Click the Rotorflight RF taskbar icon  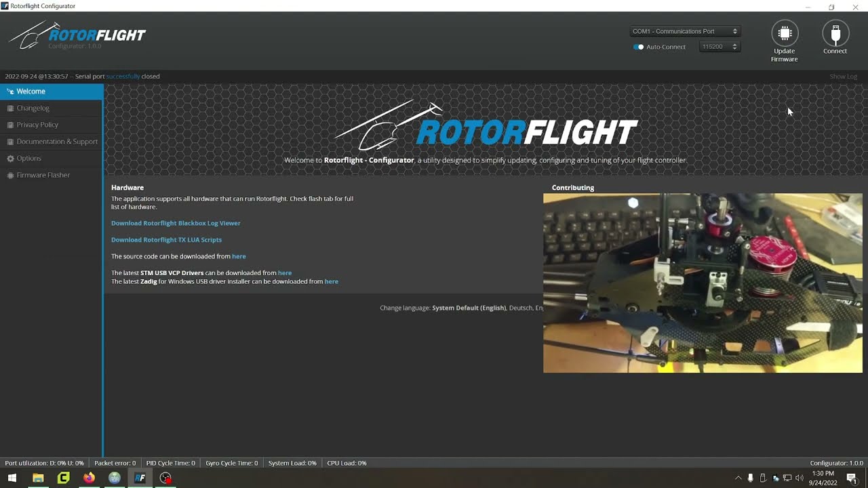pos(140,478)
